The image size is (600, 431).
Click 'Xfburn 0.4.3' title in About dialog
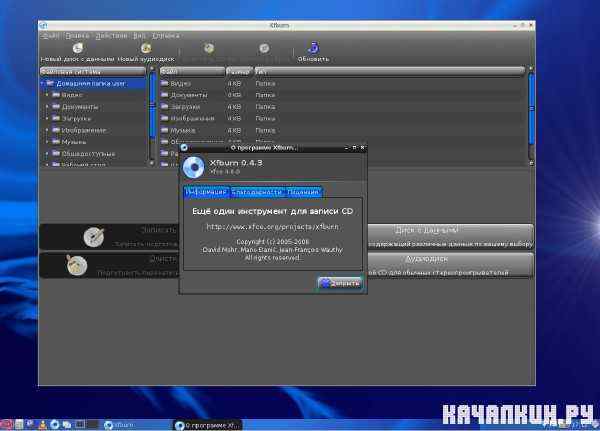[236, 163]
